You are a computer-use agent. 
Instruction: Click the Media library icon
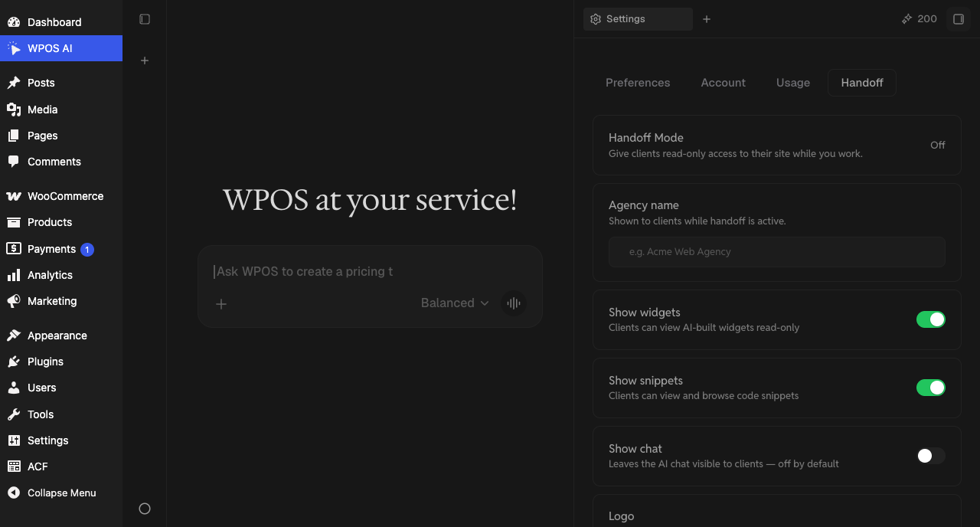[14, 110]
